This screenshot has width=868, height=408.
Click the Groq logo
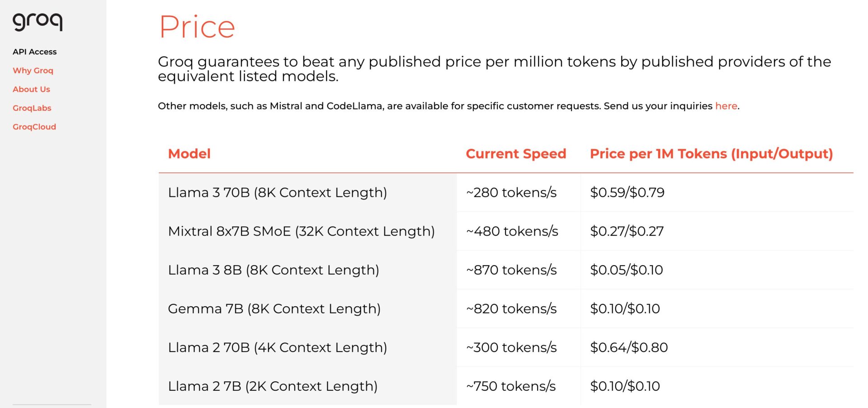[38, 22]
